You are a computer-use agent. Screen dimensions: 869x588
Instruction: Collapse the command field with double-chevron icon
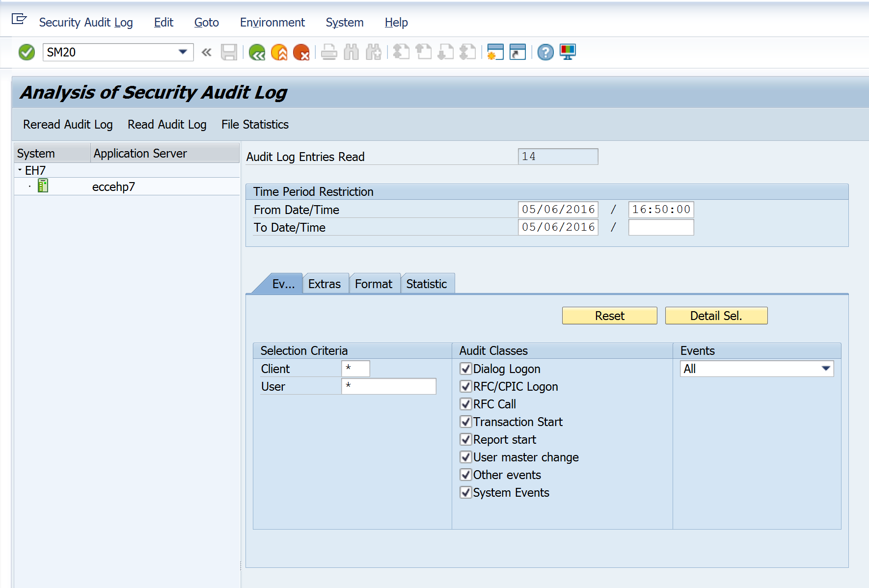tap(207, 52)
